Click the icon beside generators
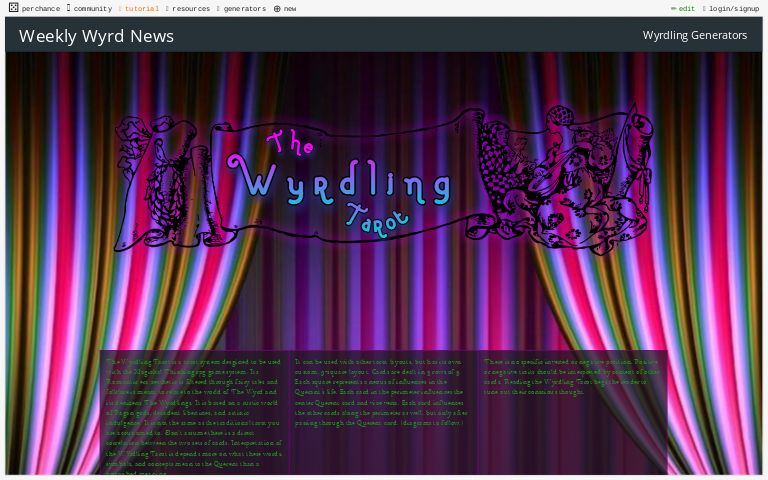The width and height of the screenshot is (768, 480). [218, 8]
